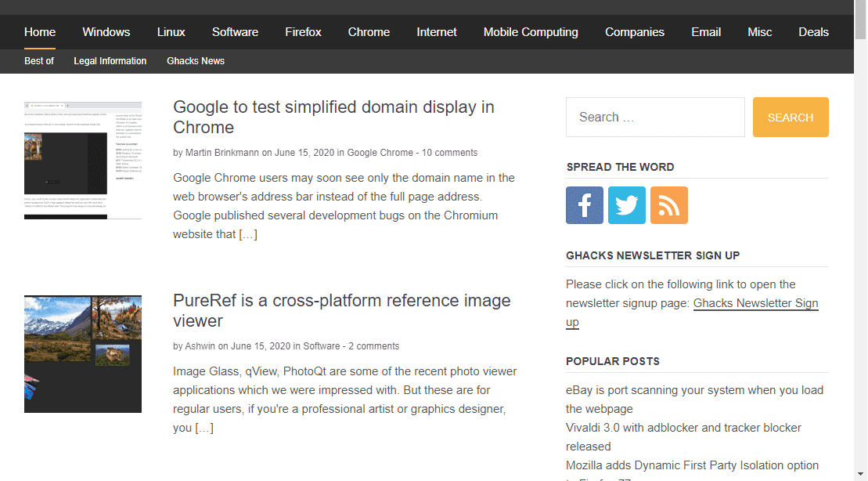
Task: Open the Firefox category
Action: tap(303, 32)
